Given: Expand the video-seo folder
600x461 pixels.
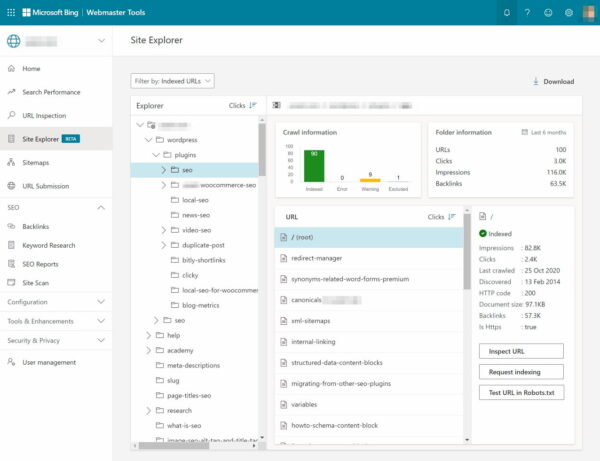Looking at the screenshot, I should [163, 230].
